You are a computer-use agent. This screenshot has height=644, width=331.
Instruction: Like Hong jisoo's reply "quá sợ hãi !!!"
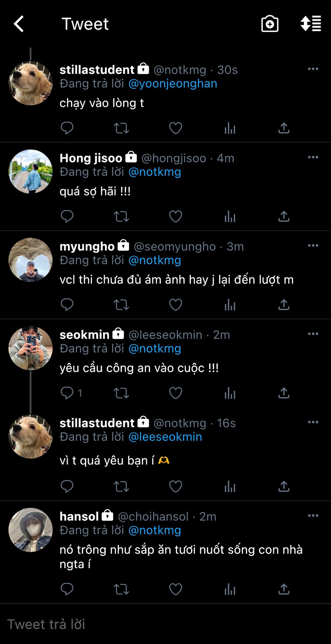point(175,216)
